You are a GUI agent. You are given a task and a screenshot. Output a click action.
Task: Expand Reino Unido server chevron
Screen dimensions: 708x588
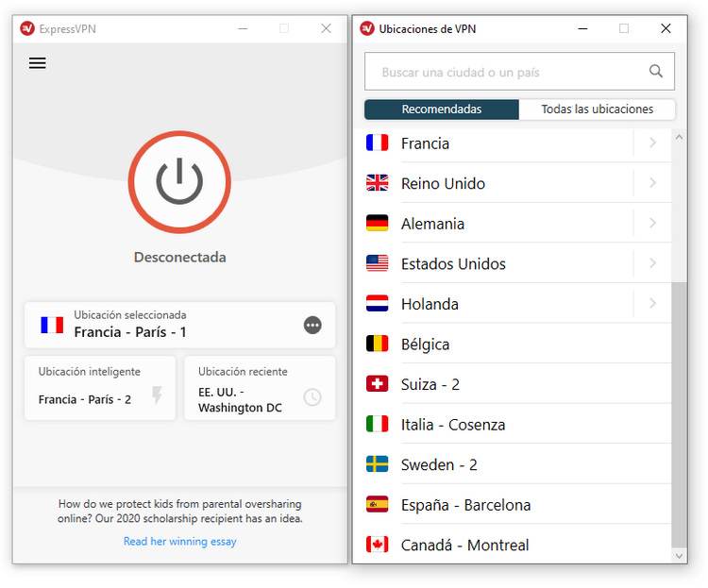652,183
